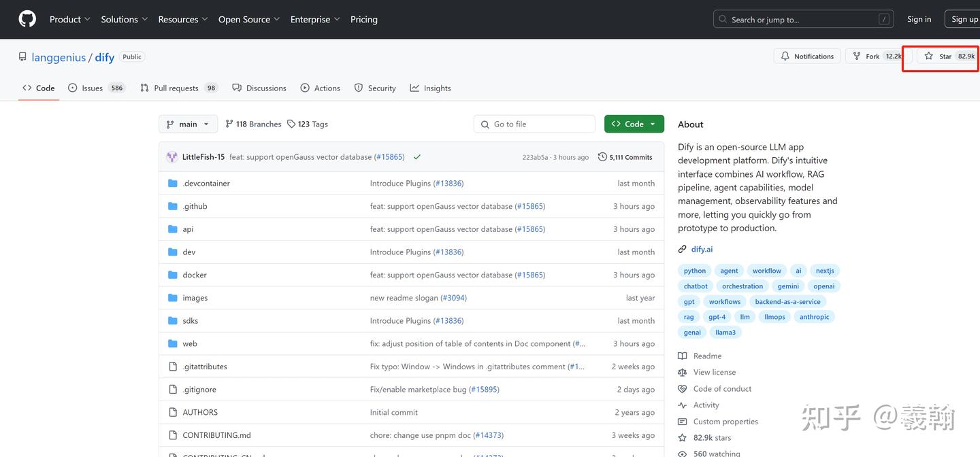Click the green commit status checkmark
This screenshot has width=980, height=457.
point(416,157)
